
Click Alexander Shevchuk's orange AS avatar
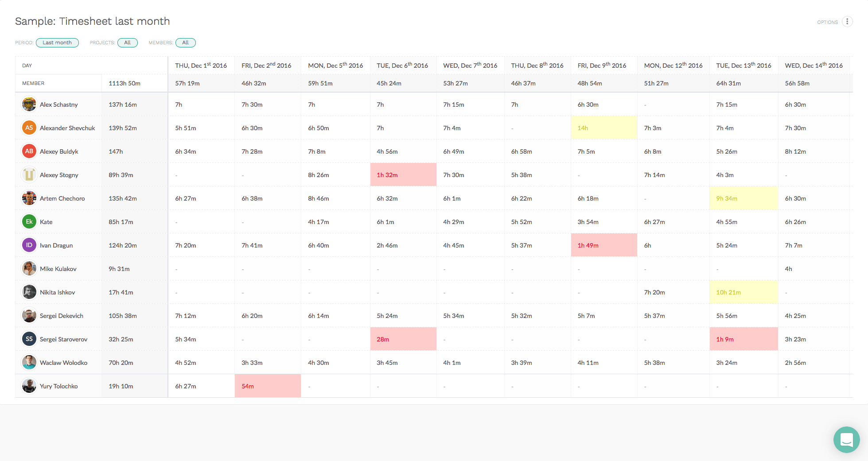pyautogui.click(x=29, y=128)
